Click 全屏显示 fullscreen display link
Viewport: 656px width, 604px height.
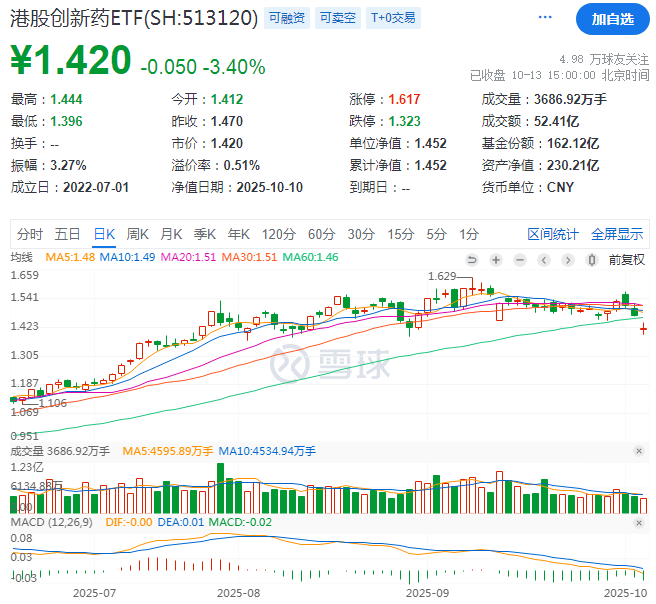pyautogui.click(x=617, y=234)
